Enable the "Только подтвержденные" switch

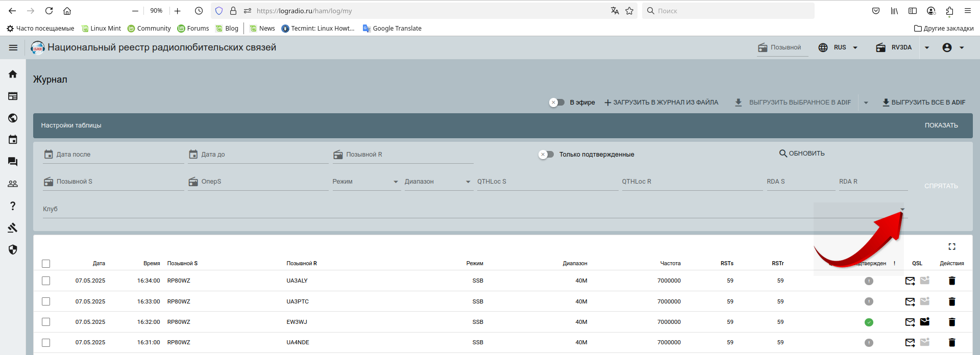546,155
